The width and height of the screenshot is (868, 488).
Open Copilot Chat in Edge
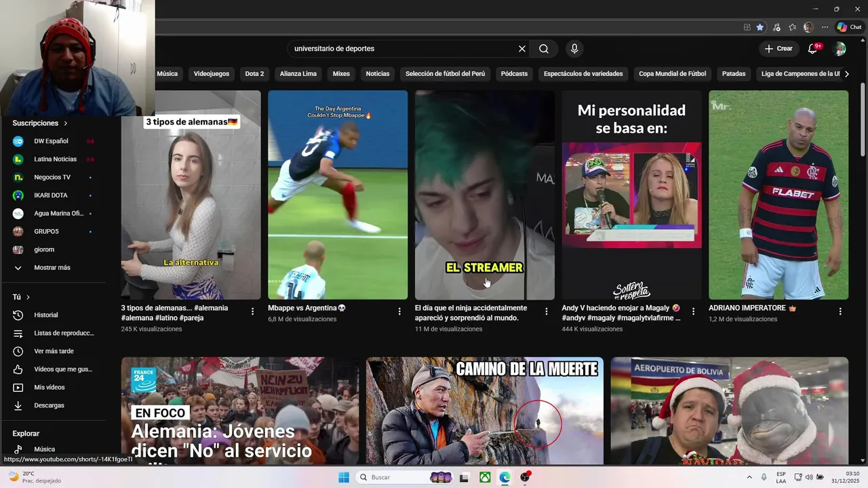849,27
